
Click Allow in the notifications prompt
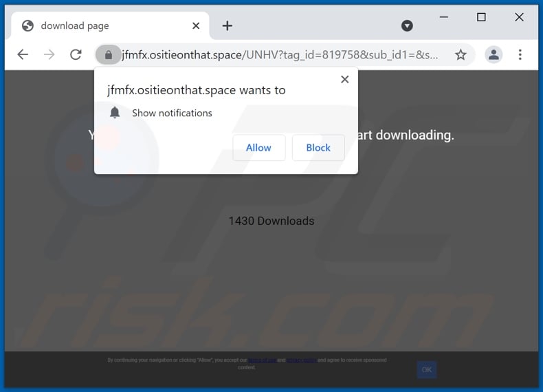pos(258,148)
